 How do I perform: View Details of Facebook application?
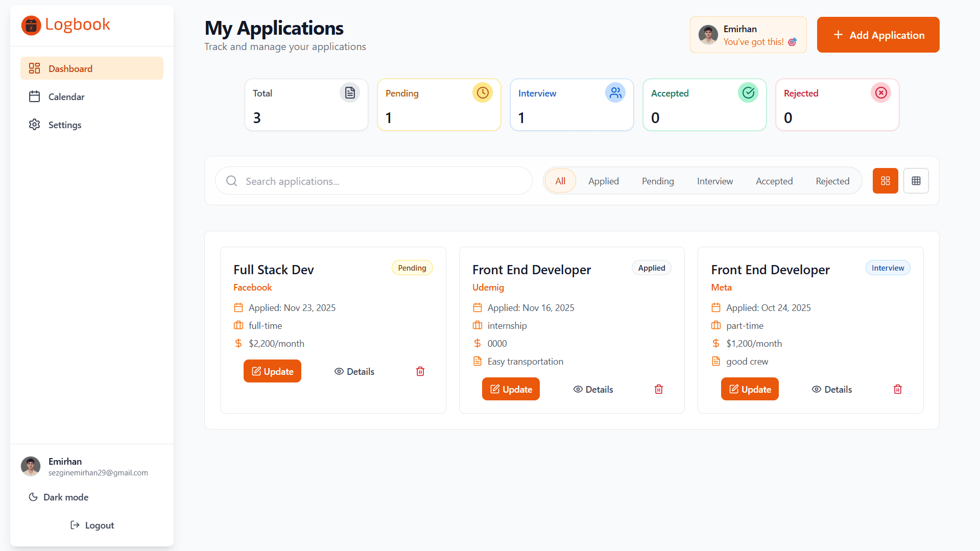coord(354,371)
